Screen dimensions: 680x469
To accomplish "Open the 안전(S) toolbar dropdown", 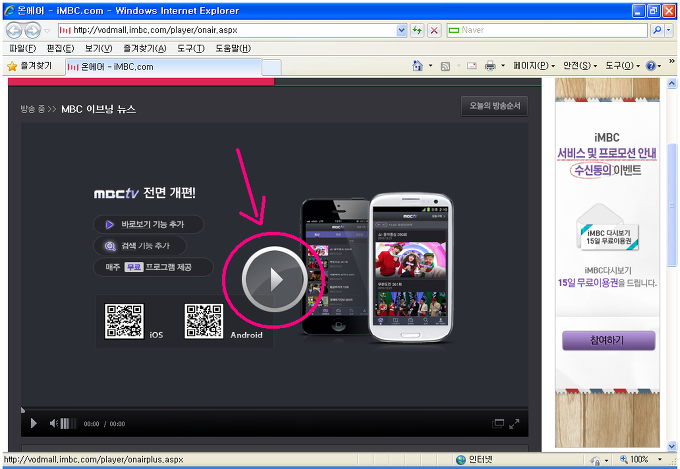I will click(580, 66).
